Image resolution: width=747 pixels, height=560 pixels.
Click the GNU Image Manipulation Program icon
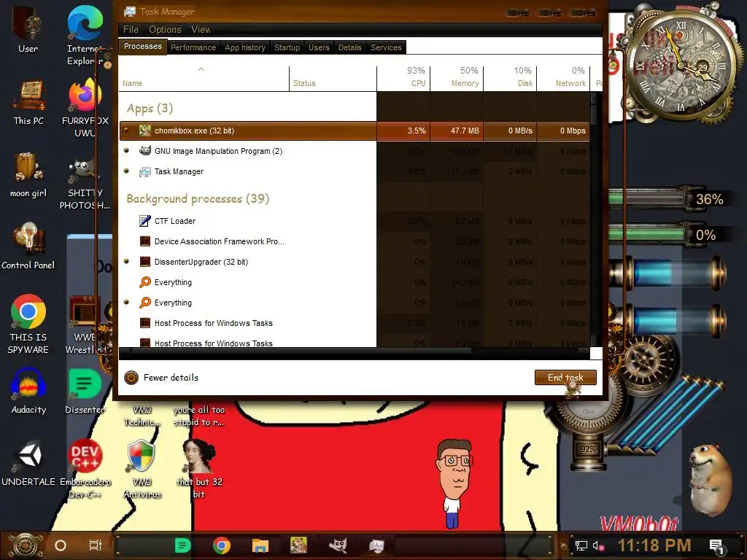[145, 151]
